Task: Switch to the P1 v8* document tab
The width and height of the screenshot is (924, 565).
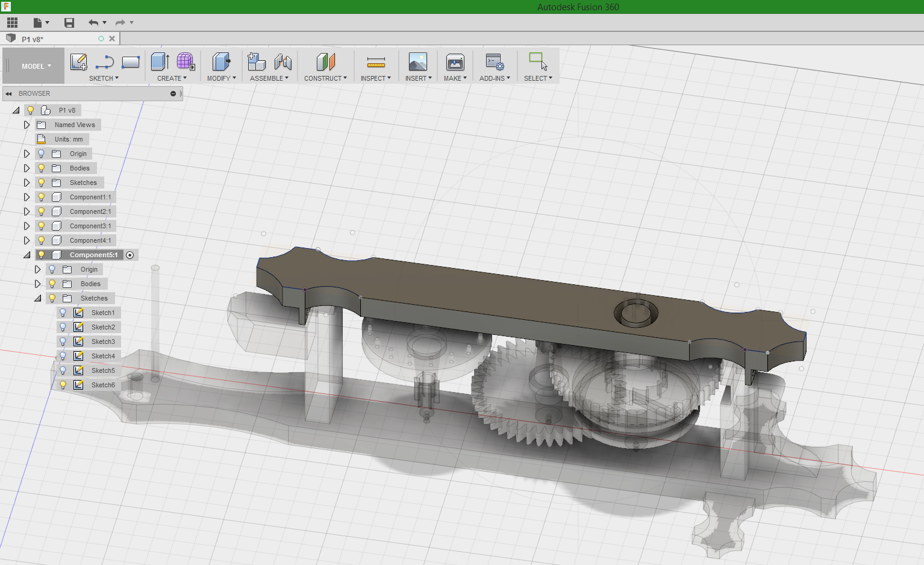Action: 33,39
